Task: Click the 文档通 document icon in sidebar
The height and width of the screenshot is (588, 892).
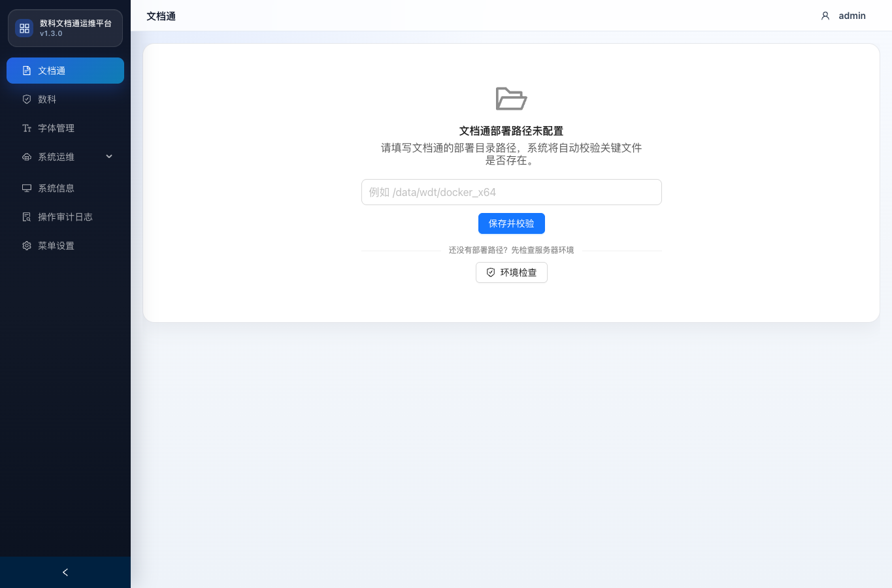Action: coord(27,71)
